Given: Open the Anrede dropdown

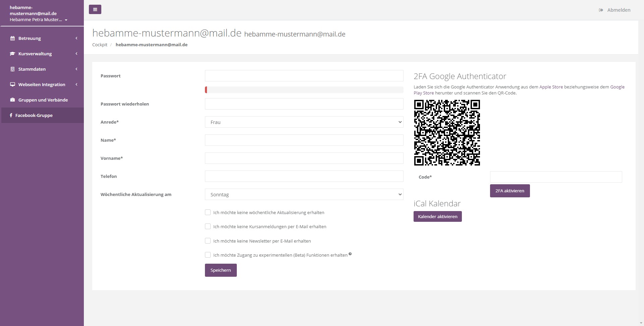Looking at the screenshot, I should 304,122.
